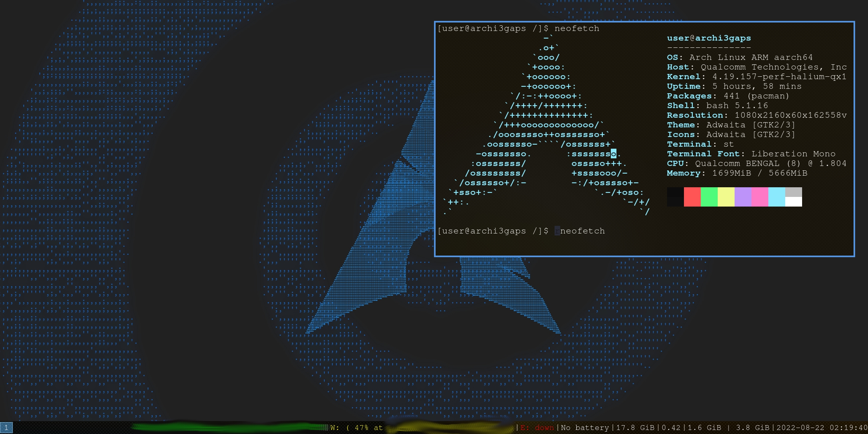868x434 pixels.
Task: Click the 'E: down' ethernet status
Action: point(537,428)
